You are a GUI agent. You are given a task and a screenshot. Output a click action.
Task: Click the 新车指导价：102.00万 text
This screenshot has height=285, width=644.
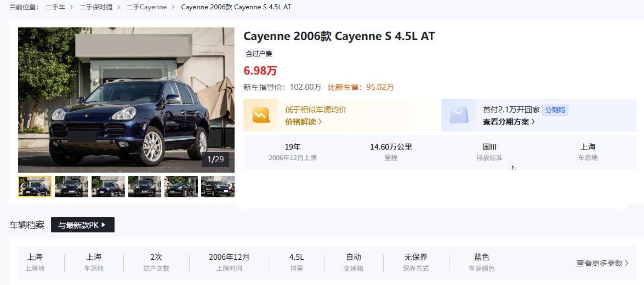pos(282,87)
